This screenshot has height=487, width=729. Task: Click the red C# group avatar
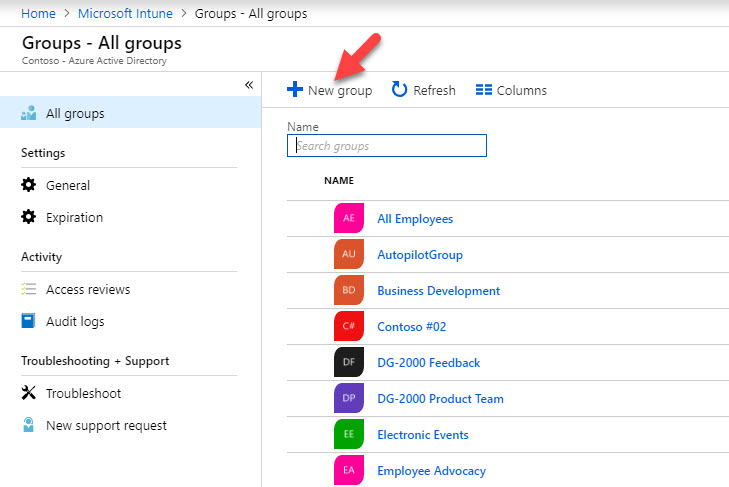pos(349,326)
